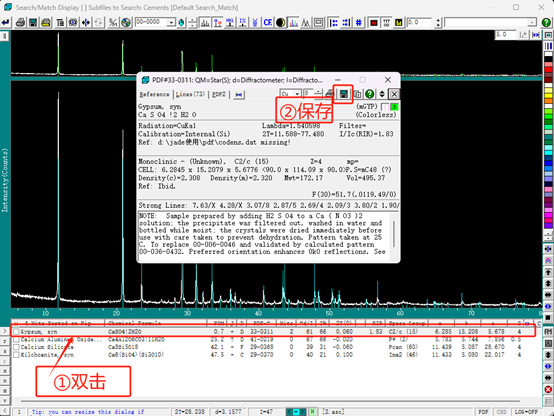Click the colored peaks chart icon
This screenshot has height=416, width=554.
coord(293,23)
